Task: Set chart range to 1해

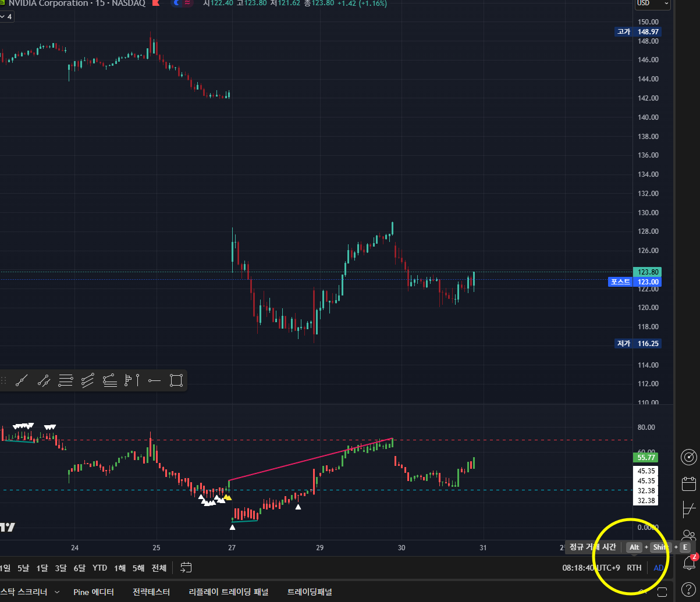Action: tap(120, 568)
